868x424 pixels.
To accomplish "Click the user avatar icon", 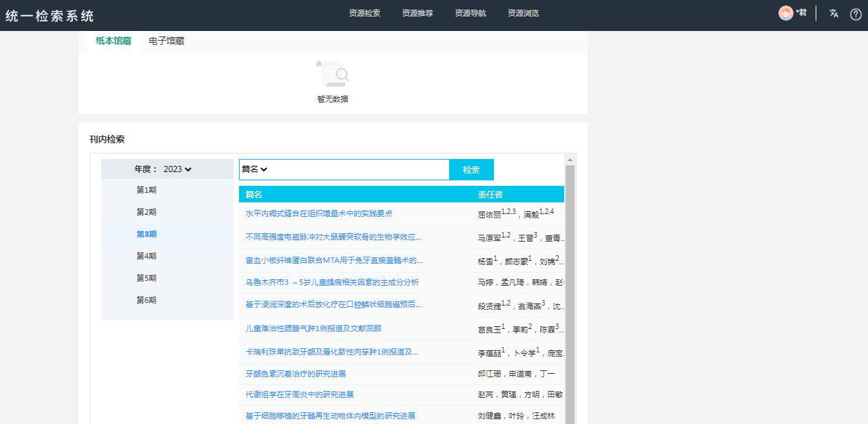I will coord(785,13).
